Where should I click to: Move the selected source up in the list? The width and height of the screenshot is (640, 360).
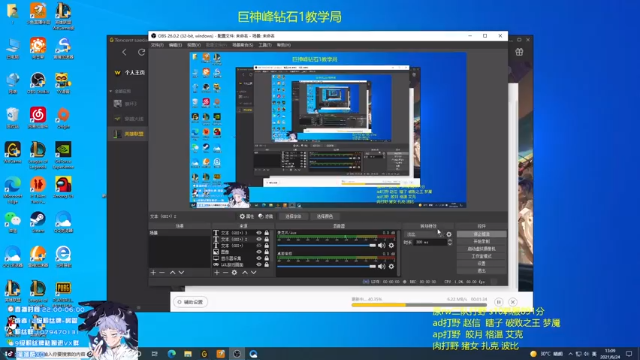tap(245, 272)
